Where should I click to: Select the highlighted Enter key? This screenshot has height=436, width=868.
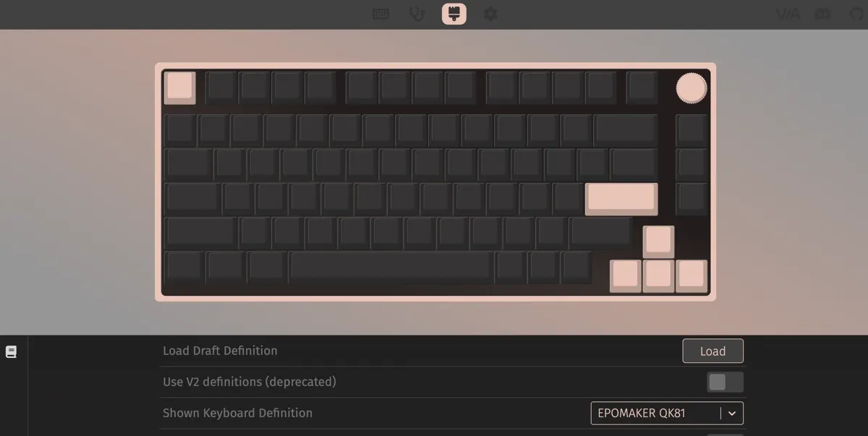621,199
